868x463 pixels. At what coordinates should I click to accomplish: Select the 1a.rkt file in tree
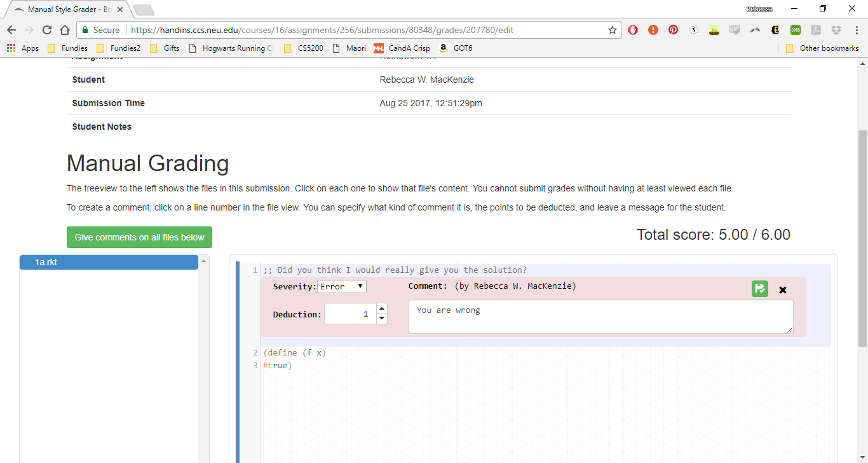[x=109, y=262]
